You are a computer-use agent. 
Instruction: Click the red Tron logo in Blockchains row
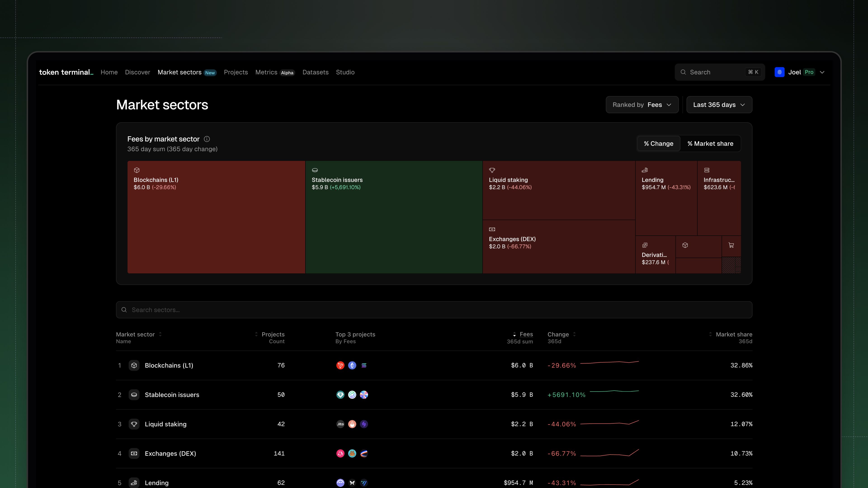coord(340,365)
